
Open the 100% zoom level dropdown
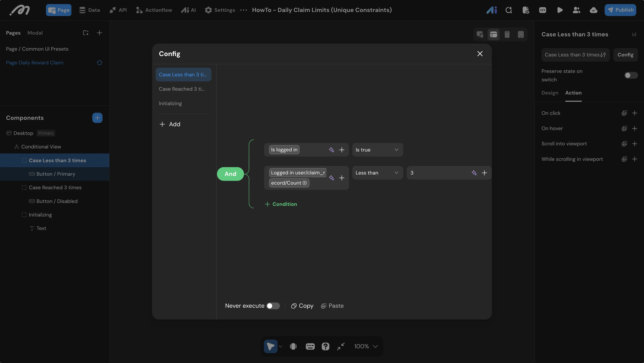pos(366,346)
